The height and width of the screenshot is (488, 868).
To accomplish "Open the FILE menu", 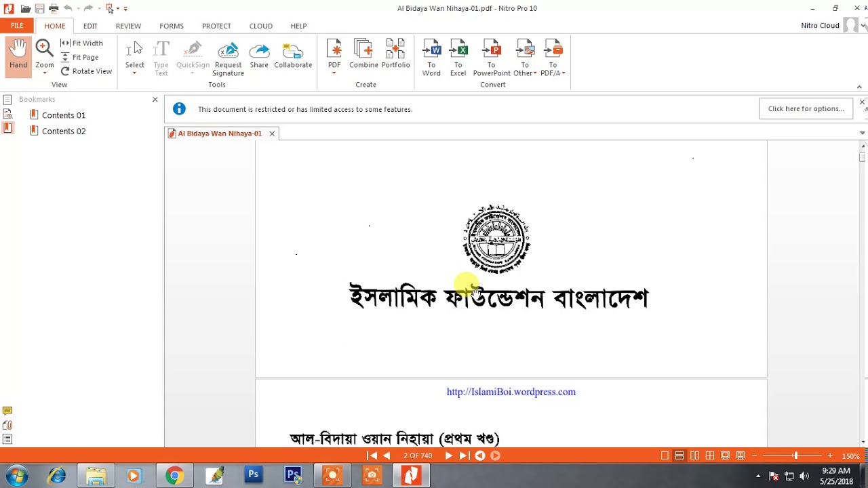I will click(x=17, y=26).
